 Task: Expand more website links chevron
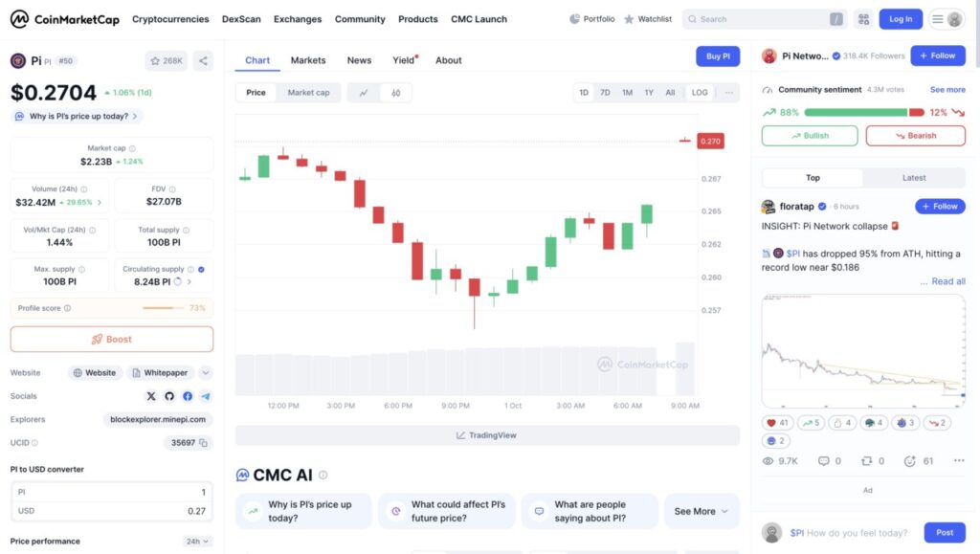click(206, 373)
